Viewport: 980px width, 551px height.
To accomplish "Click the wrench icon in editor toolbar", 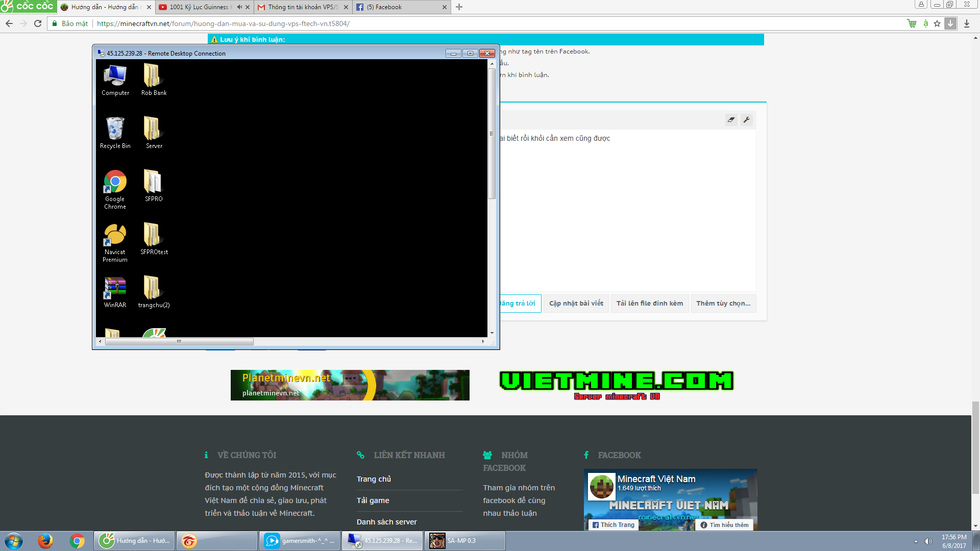I will (746, 120).
